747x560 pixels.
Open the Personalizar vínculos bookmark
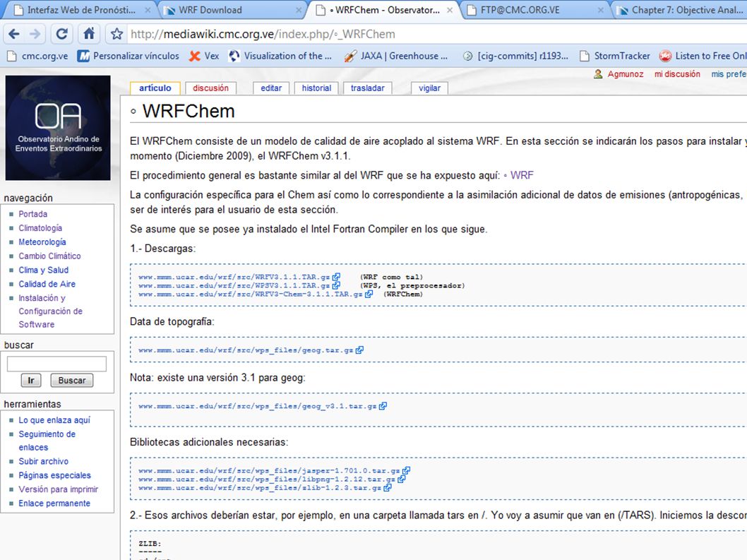pyautogui.click(x=129, y=56)
